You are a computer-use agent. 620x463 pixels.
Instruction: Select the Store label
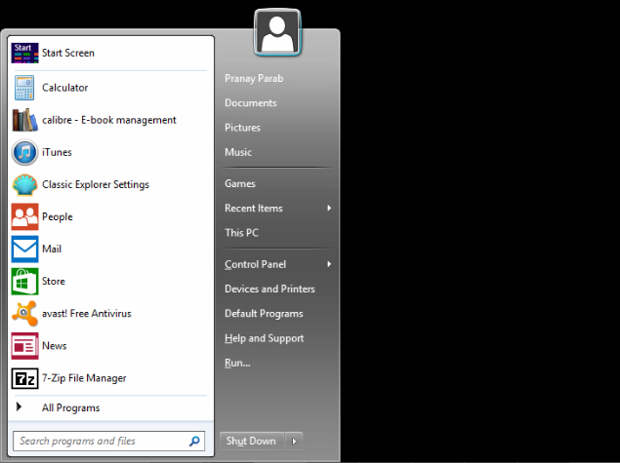pyautogui.click(x=53, y=281)
